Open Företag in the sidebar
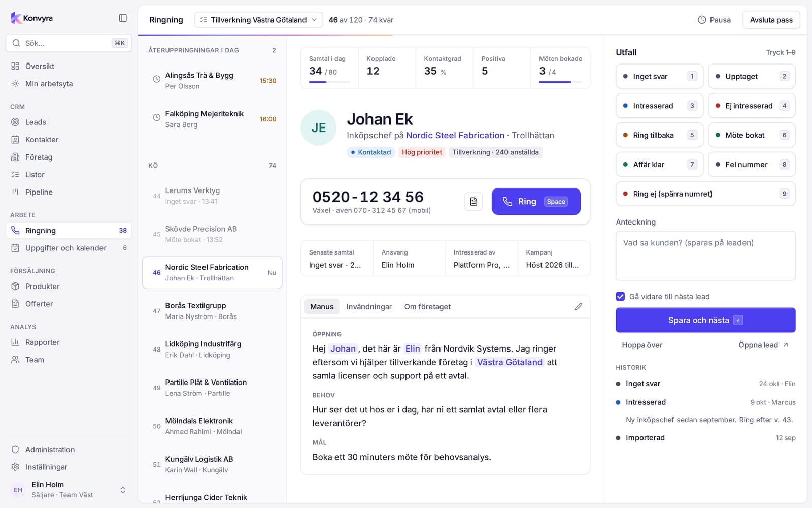This screenshot has height=508, width=812. (69, 157)
